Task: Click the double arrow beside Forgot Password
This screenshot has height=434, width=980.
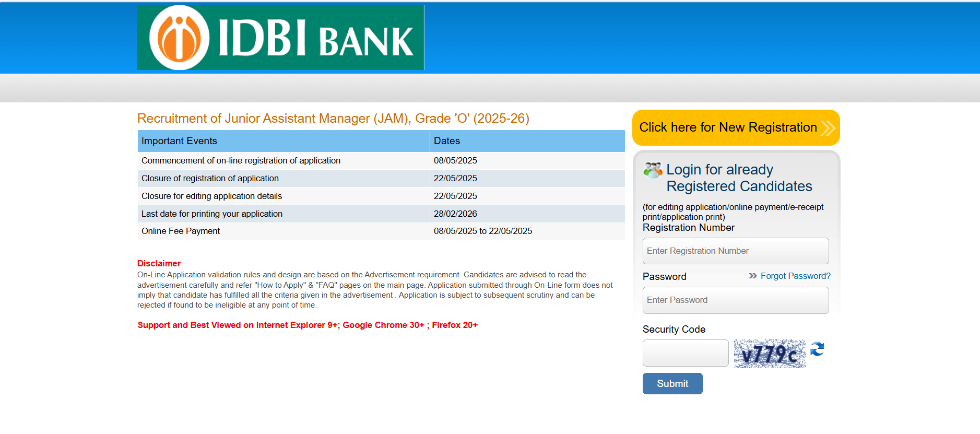Action: click(752, 276)
